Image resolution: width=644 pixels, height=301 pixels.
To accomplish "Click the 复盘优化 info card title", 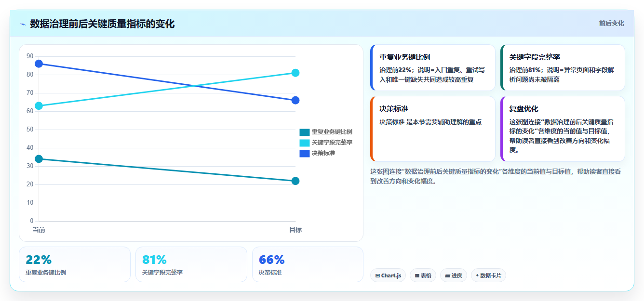I will point(524,109).
